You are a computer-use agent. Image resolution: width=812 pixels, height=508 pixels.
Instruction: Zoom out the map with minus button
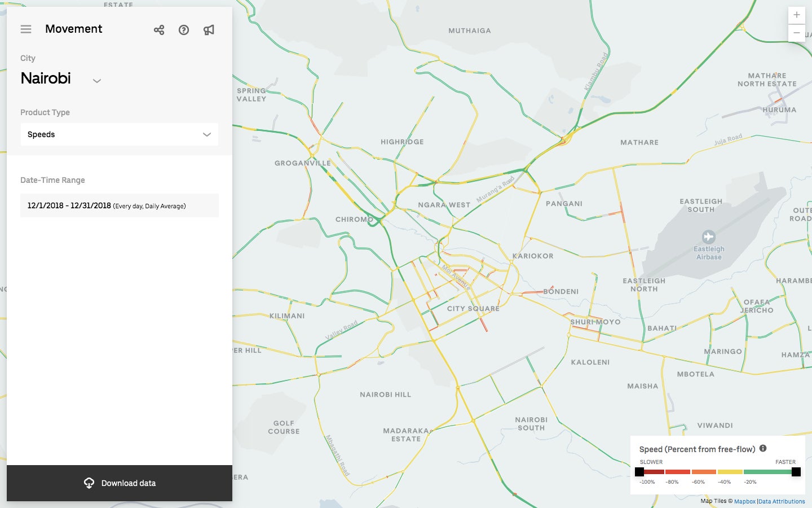[x=796, y=33]
